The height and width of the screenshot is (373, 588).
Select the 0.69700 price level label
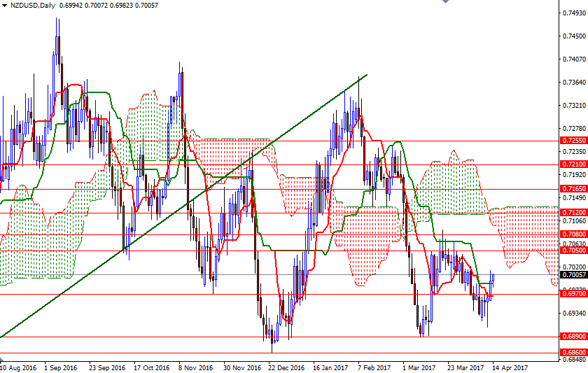tap(573, 293)
